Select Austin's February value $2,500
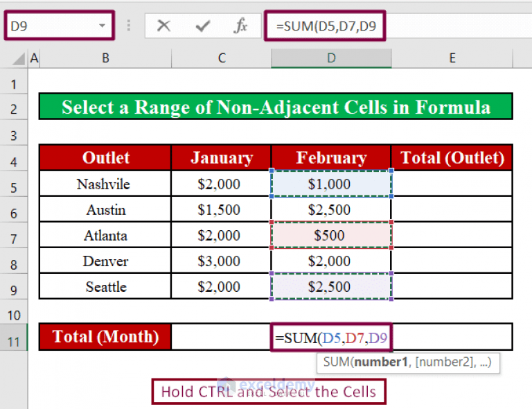The width and height of the screenshot is (532, 409). click(x=331, y=209)
